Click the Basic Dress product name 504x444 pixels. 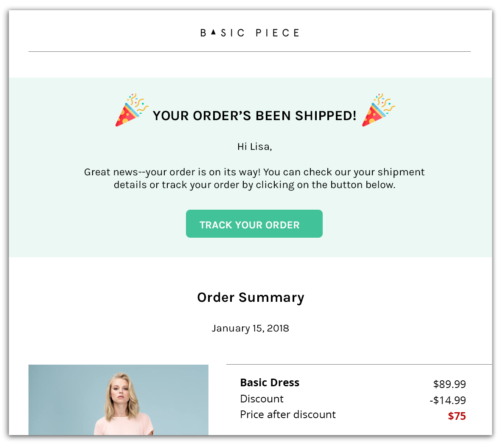coord(270,382)
